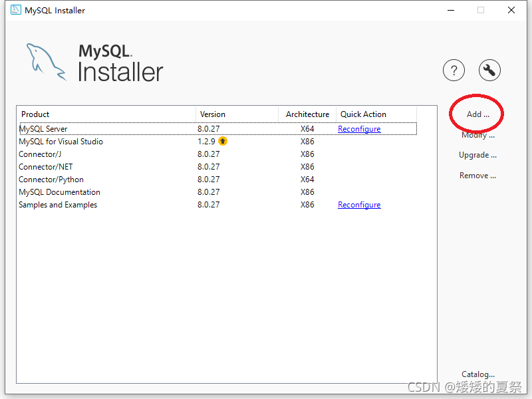Sort by the Product column header

pos(106,114)
